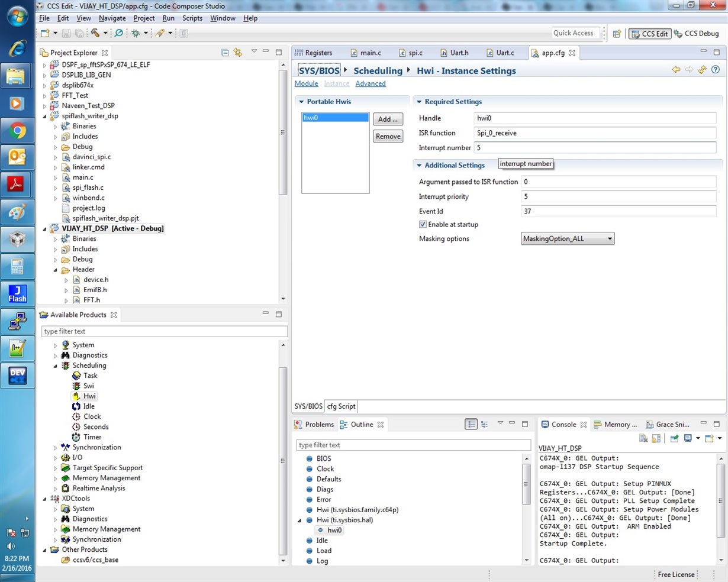Click the Build hammer icon in toolbar
The height and width of the screenshot is (582, 728).
tap(95, 34)
